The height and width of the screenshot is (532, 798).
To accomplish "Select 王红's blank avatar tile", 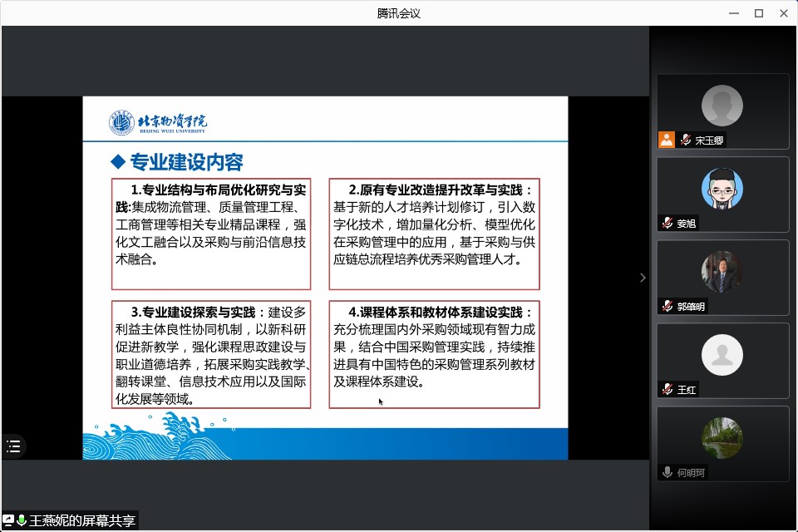I will 722,355.
